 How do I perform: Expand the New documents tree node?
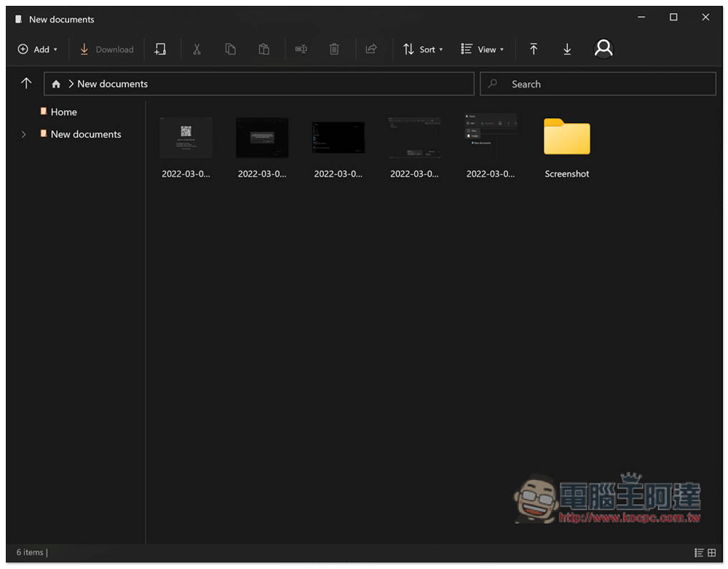tap(24, 135)
